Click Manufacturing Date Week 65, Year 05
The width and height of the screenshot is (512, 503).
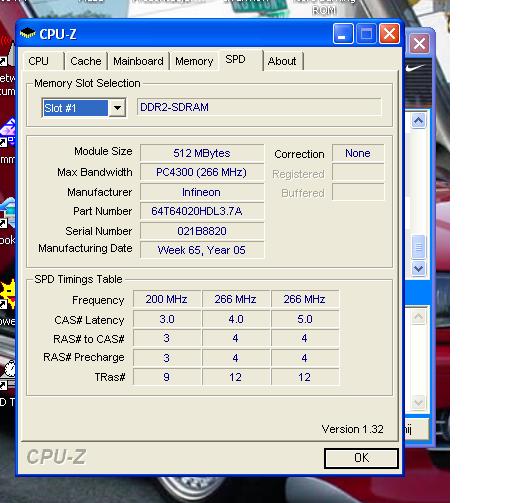[x=202, y=250]
